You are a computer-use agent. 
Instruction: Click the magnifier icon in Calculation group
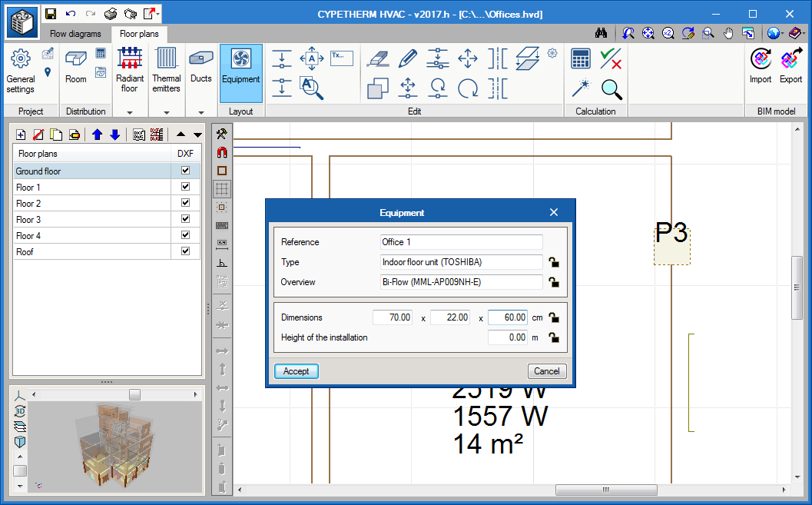[x=611, y=89]
